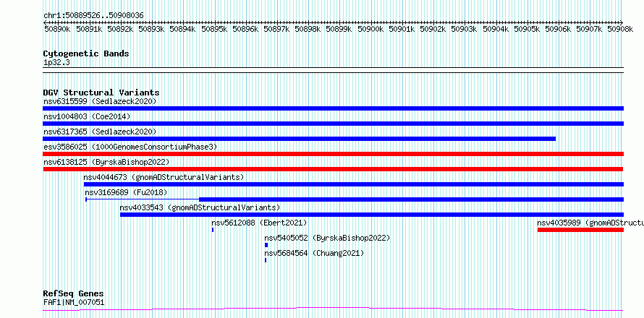The height and width of the screenshot is (318, 644).
Task: Click the 50900k ruler tick label
Action: tap(370, 29)
